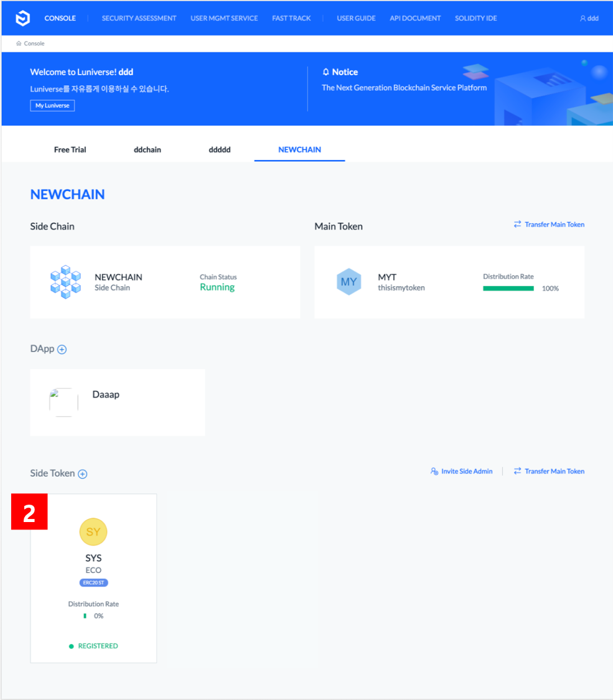Open SECURITY ASSESSMENT in the navigation bar
613x700 pixels.
coord(139,18)
